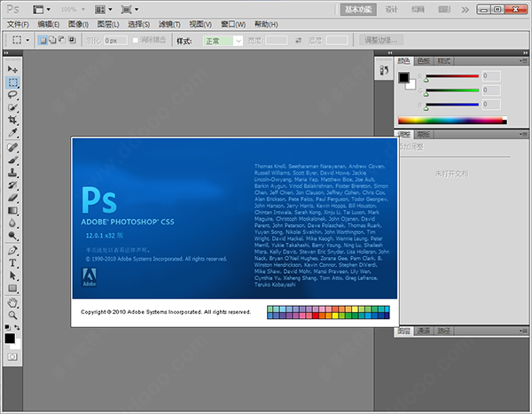The width and height of the screenshot is (532, 414).
Task: Swap foreground and background colors
Action: 17,327
